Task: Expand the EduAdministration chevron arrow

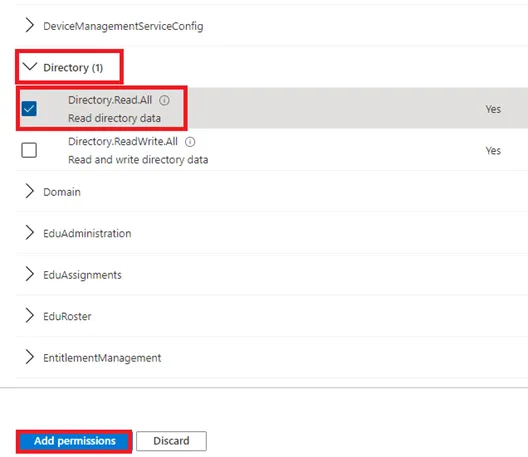Action: (x=30, y=232)
